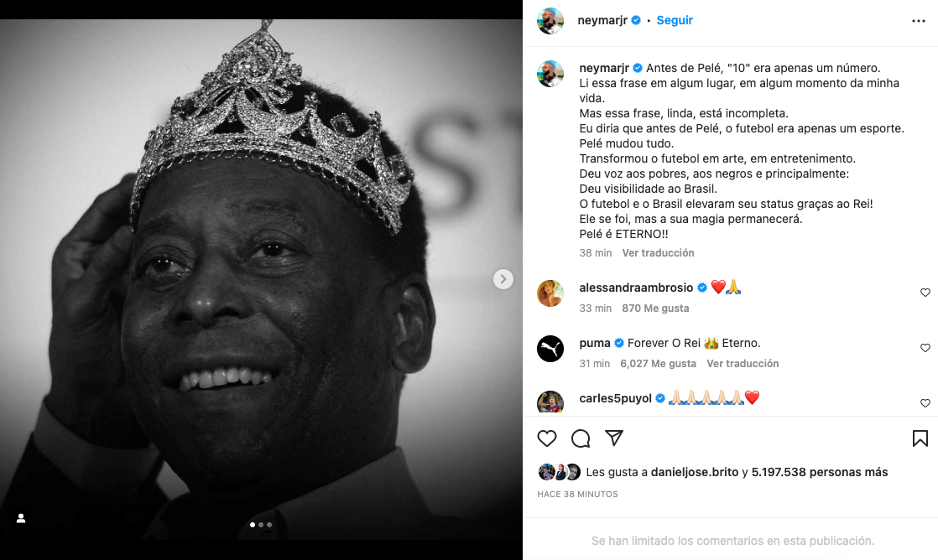The image size is (938, 560).
Task: Translate caption via Ver traducción
Action: click(658, 252)
